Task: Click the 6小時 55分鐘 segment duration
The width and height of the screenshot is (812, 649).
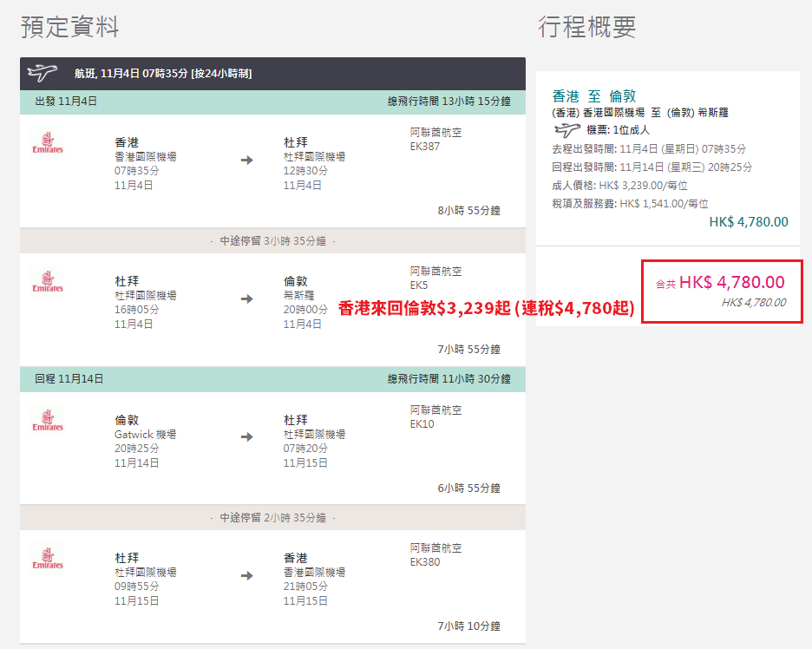Action: pyautogui.click(x=468, y=488)
